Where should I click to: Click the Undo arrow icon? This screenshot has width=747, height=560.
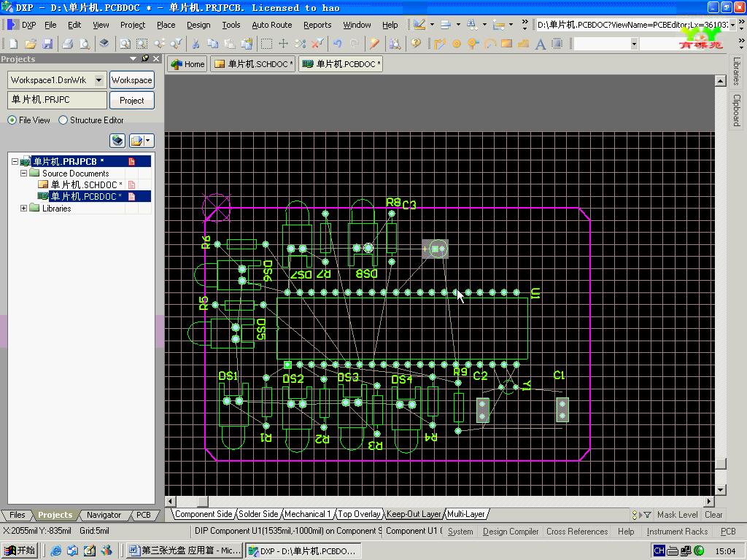tap(337, 44)
